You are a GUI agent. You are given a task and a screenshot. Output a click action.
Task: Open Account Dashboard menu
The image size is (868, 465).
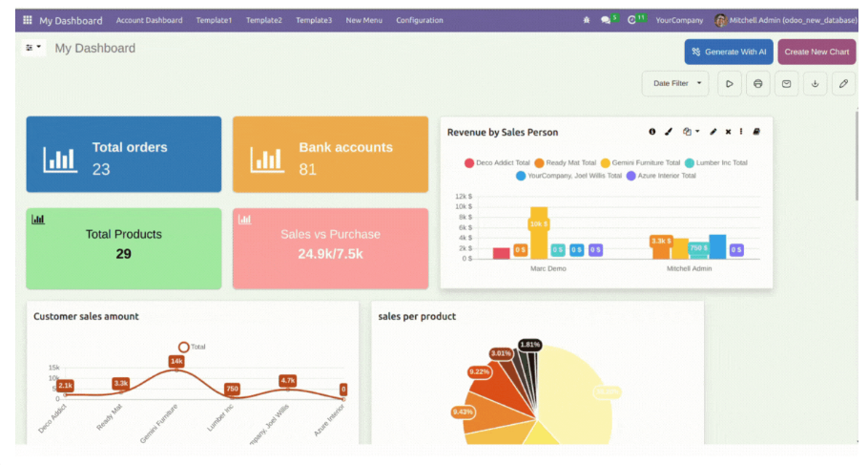pyautogui.click(x=149, y=20)
